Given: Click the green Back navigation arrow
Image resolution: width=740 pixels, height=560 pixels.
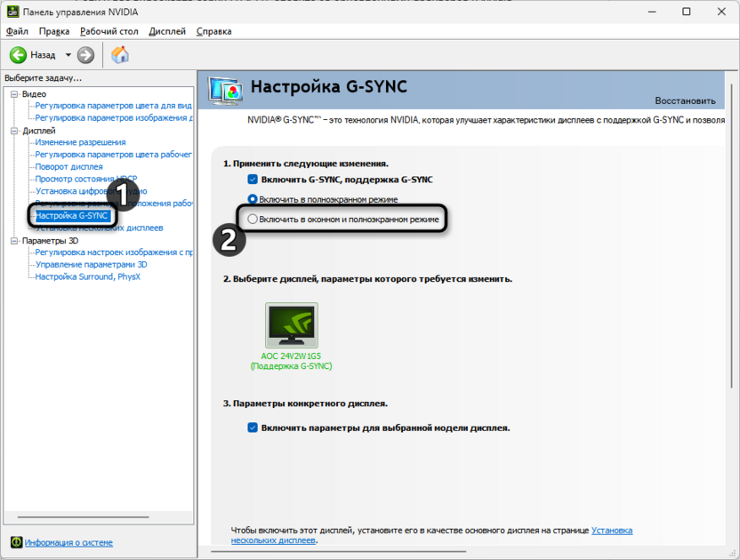Looking at the screenshot, I should coord(18,54).
